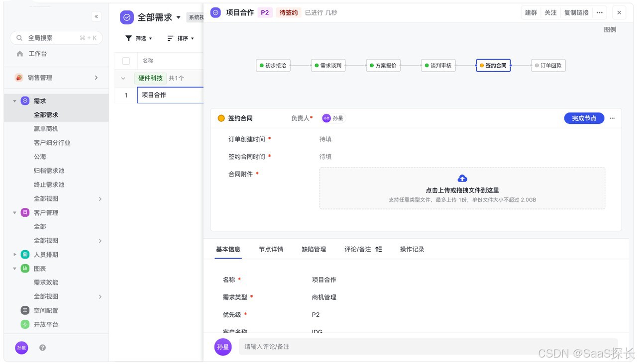Select 全部需求 in sidebar
The image size is (637, 364).
(46, 115)
